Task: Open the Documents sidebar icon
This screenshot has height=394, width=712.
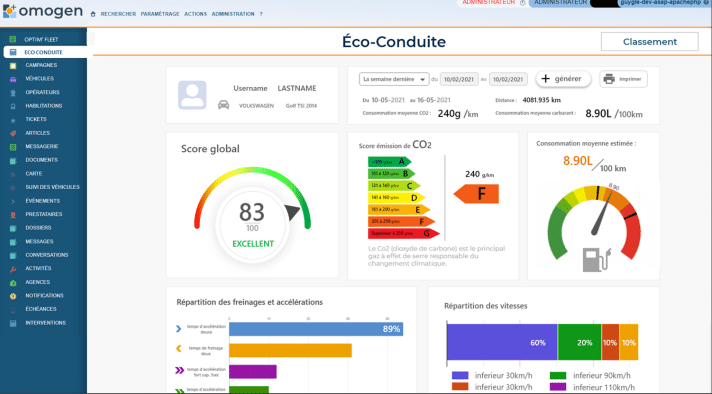Action: tap(13, 161)
